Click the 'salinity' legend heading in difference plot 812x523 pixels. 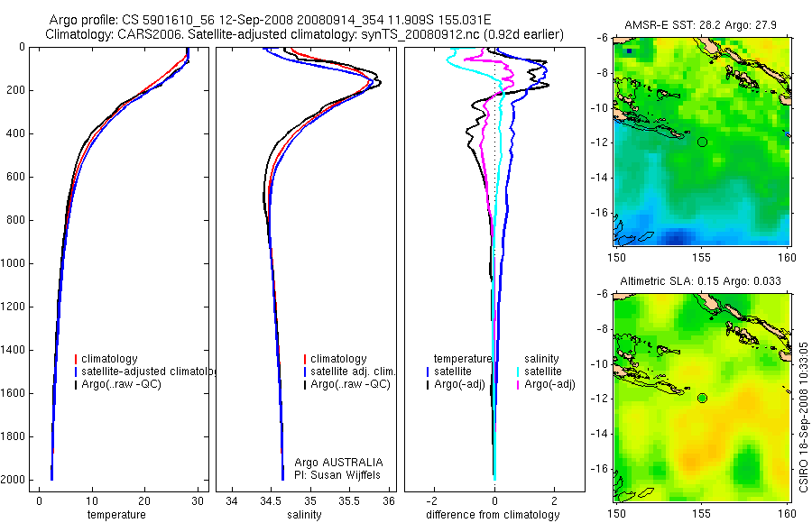tap(541, 359)
